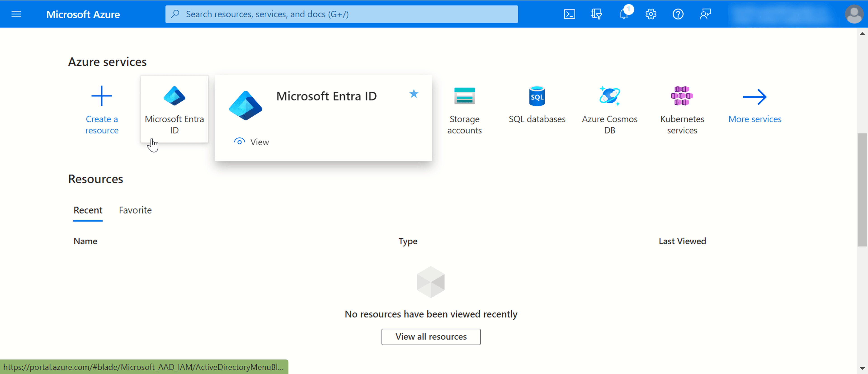Click the Azure Cosmos DB label text
The image size is (868, 374).
[x=610, y=125]
